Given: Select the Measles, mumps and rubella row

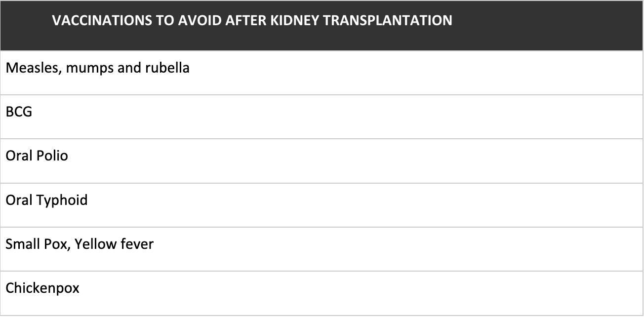Looking at the screenshot, I should point(322,73).
